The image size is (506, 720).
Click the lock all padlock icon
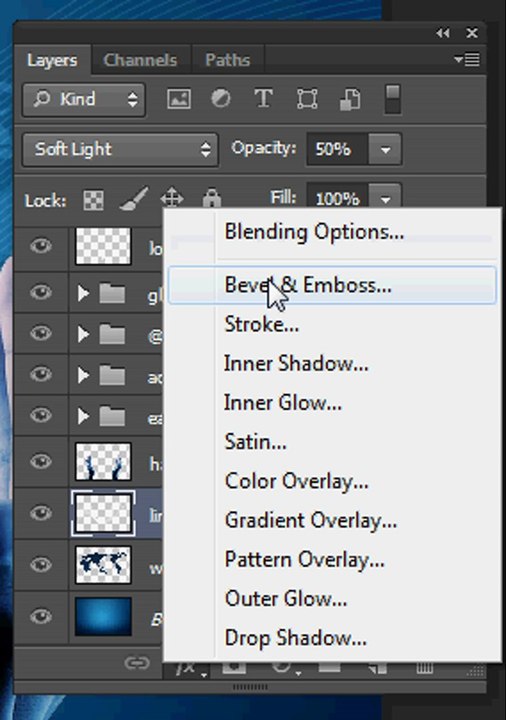[212, 198]
